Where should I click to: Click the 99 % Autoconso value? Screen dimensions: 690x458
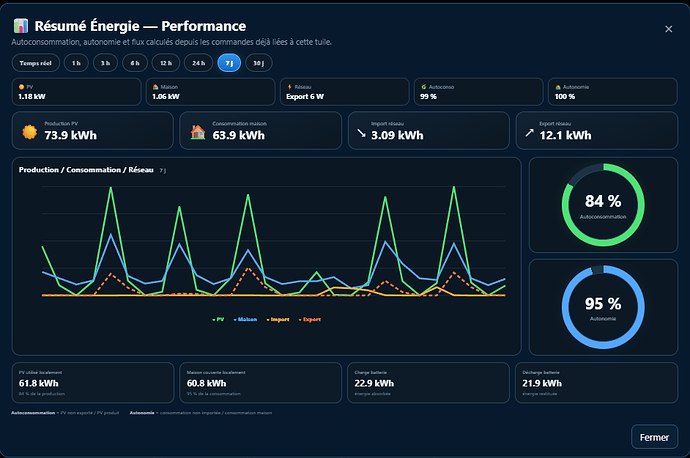pos(428,97)
